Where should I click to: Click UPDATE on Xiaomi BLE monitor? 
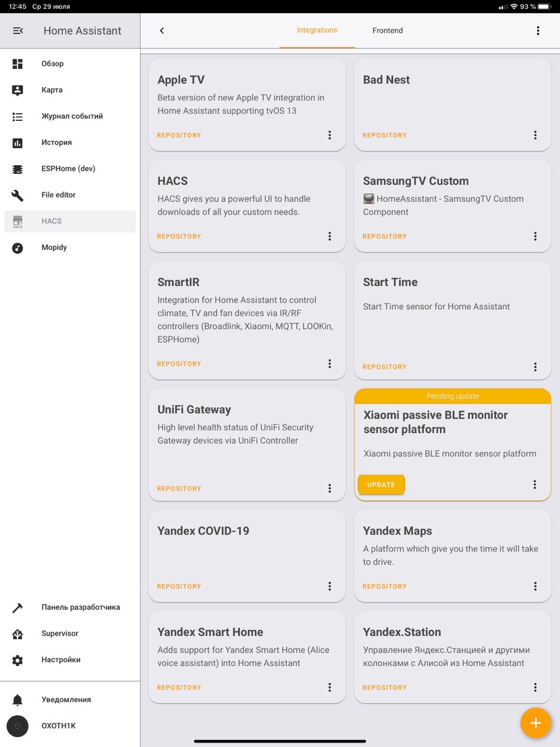(x=381, y=484)
